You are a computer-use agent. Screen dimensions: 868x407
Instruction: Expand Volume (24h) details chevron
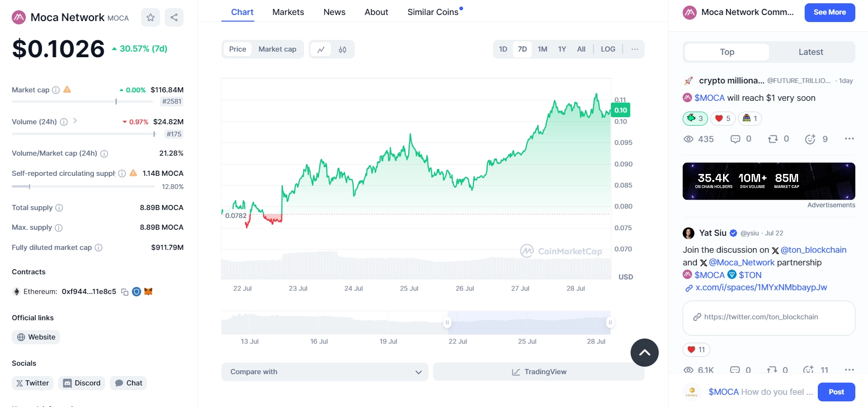pos(75,121)
